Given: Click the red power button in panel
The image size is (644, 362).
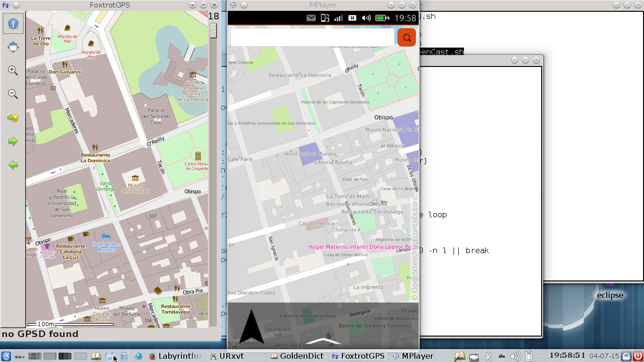Looking at the screenshot, I should [637, 356].
